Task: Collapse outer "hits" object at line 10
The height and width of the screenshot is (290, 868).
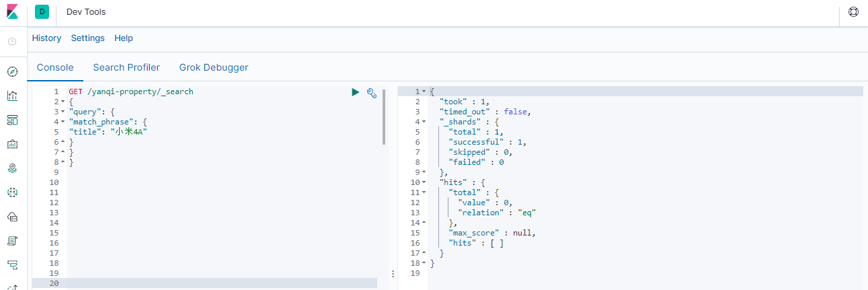Action: [x=424, y=182]
